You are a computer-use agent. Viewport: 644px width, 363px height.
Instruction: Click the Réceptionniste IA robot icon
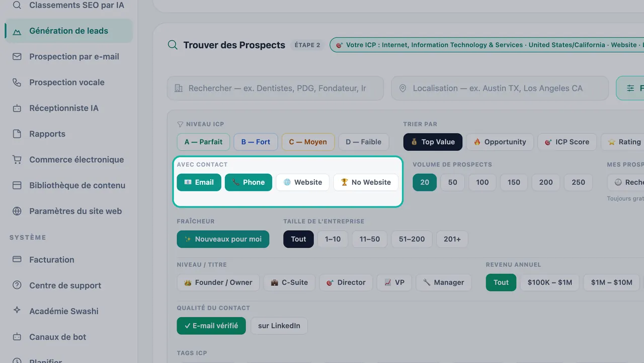tap(17, 108)
